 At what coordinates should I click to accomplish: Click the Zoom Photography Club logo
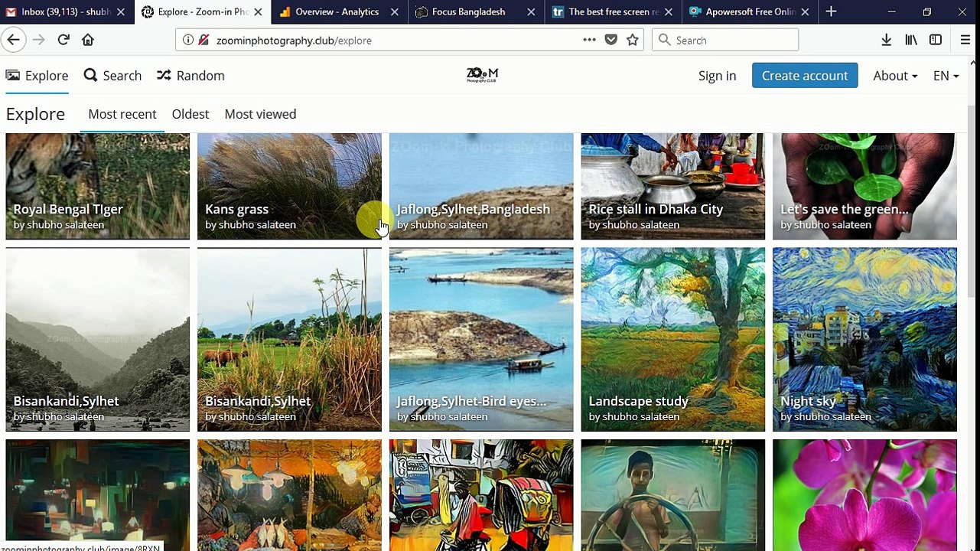point(482,75)
